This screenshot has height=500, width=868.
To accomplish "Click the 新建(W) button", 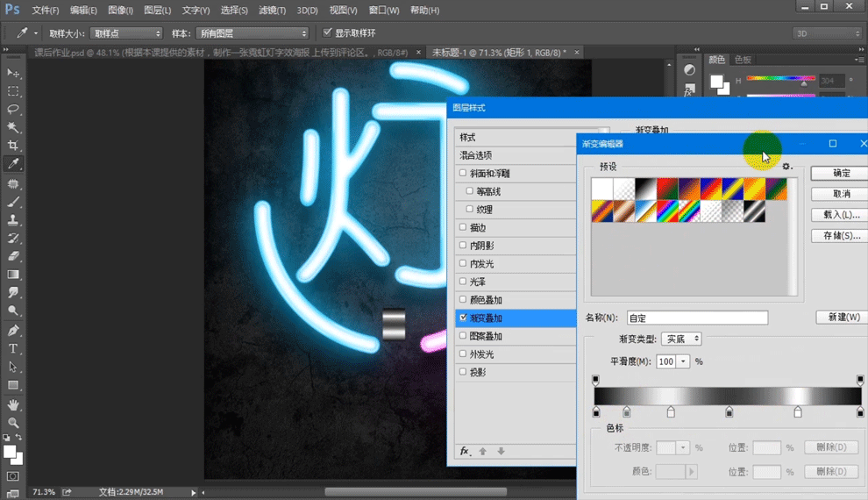I will [843, 317].
